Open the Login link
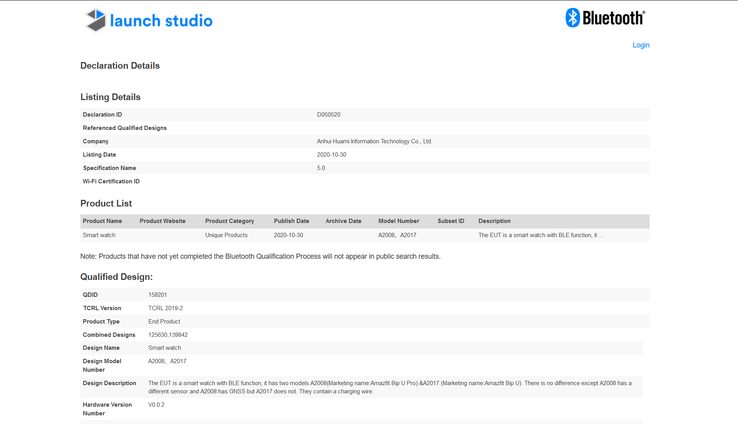738x424 pixels. (x=640, y=45)
